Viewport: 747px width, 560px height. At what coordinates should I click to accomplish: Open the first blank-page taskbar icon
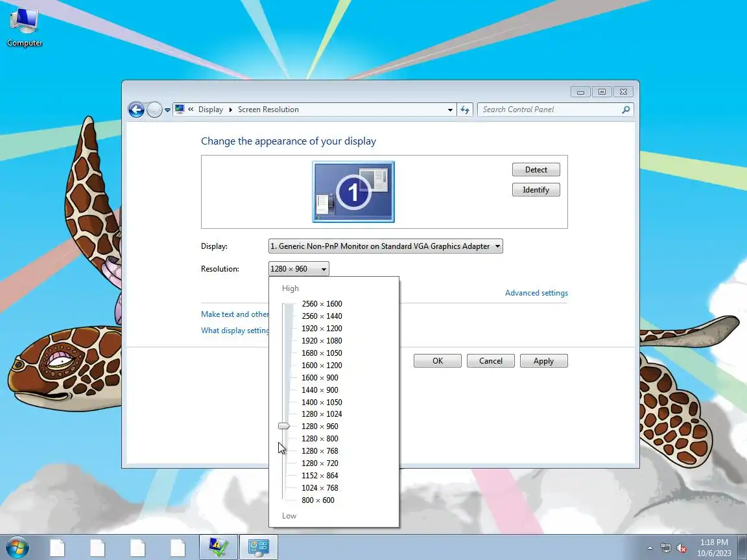(x=57, y=548)
